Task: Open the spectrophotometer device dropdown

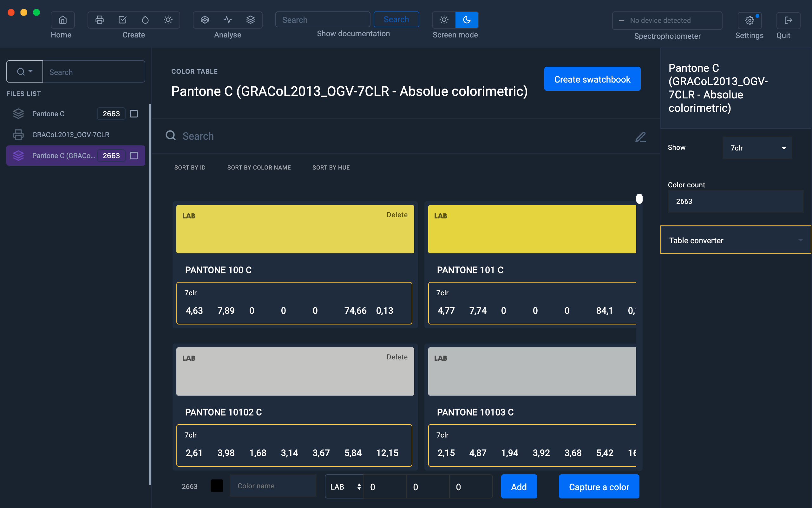Action: point(667,21)
